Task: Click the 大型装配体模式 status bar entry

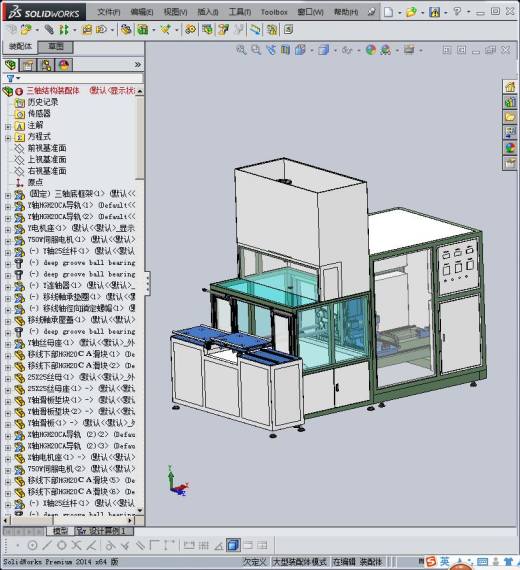Action: (x=300, y=562)
